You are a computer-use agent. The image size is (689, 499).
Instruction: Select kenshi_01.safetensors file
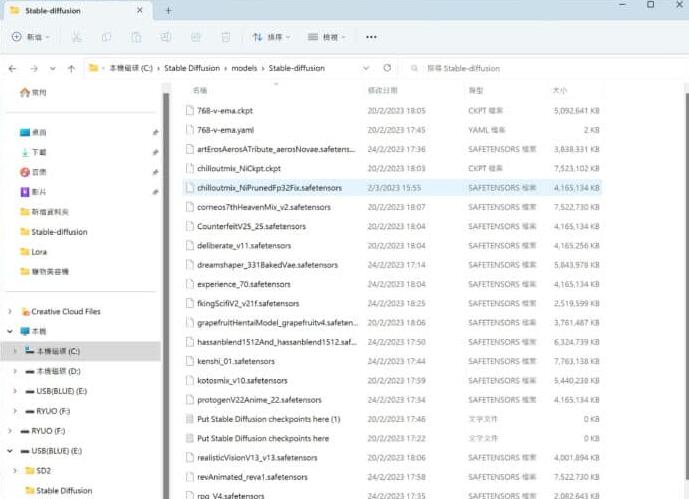(392, 362)
